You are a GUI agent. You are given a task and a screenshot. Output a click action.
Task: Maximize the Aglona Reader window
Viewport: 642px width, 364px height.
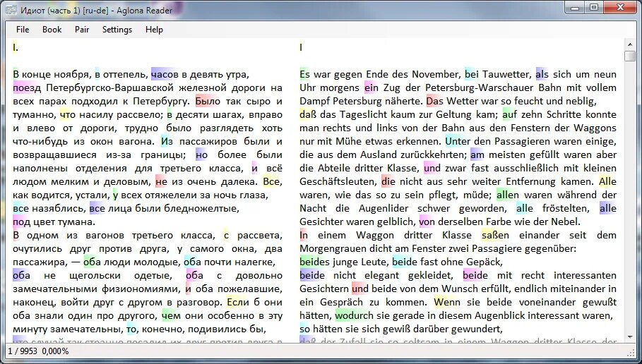(x=594, y=7)
